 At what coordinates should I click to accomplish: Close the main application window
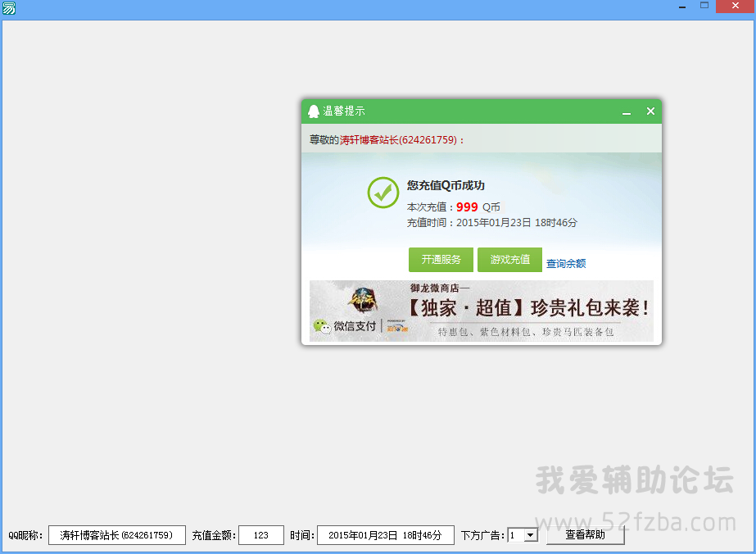[x=736, y=6]
